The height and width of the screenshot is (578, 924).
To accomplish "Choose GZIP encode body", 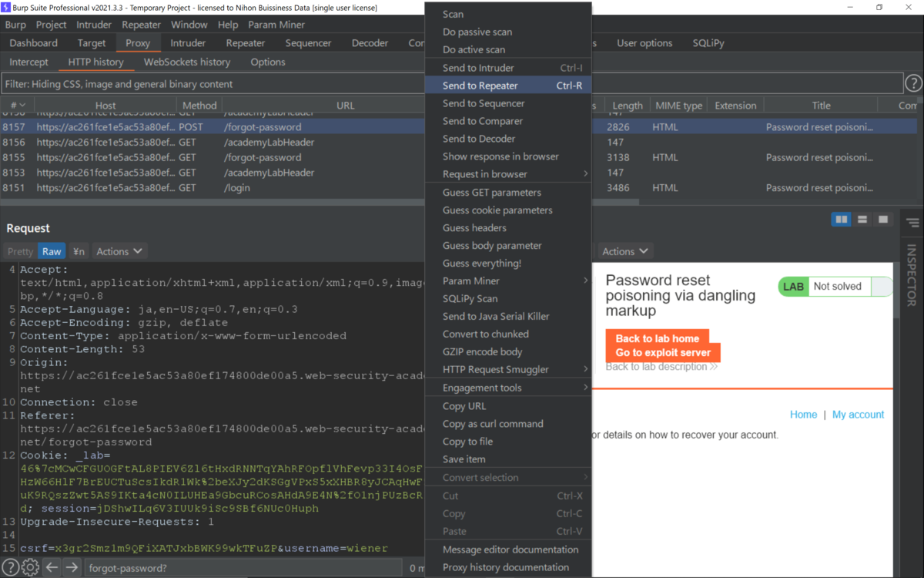I will tap(508, 352).
